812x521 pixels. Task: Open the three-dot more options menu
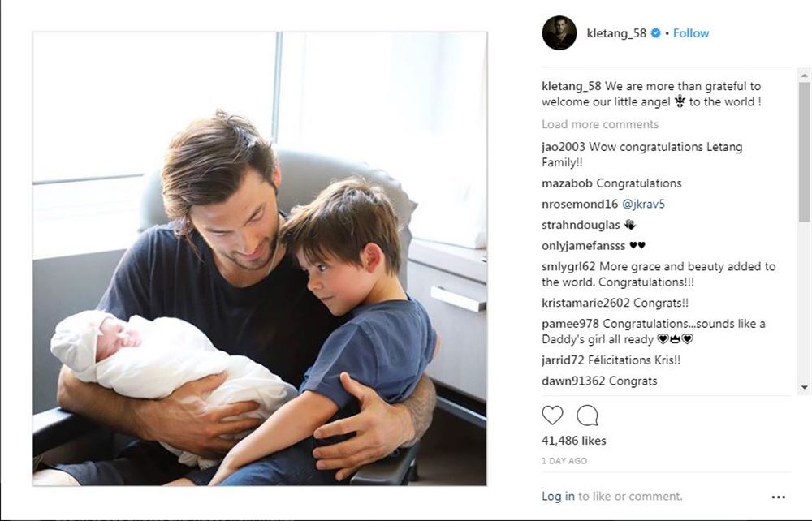click(x=778, y=497)
